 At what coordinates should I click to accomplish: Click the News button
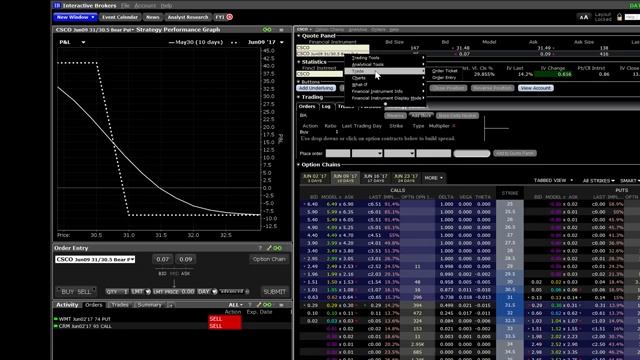pyautogui.click(x=153, y=17)
